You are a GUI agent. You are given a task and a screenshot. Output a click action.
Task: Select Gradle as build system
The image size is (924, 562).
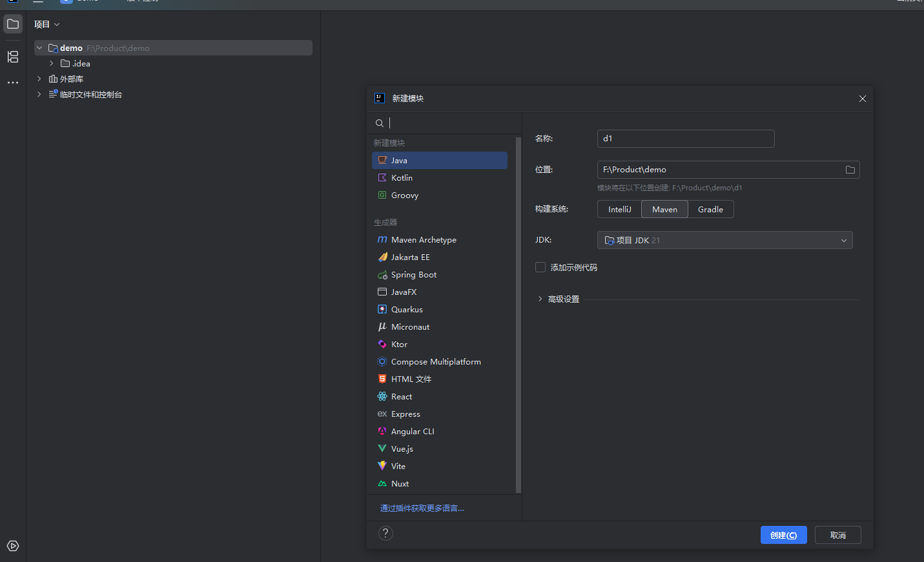tap(710, 210)
